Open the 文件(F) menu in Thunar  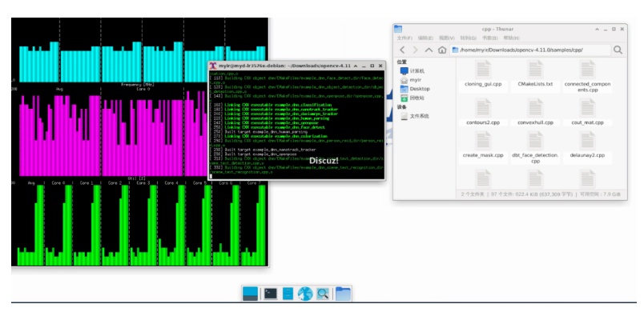(x=405, y=38)
